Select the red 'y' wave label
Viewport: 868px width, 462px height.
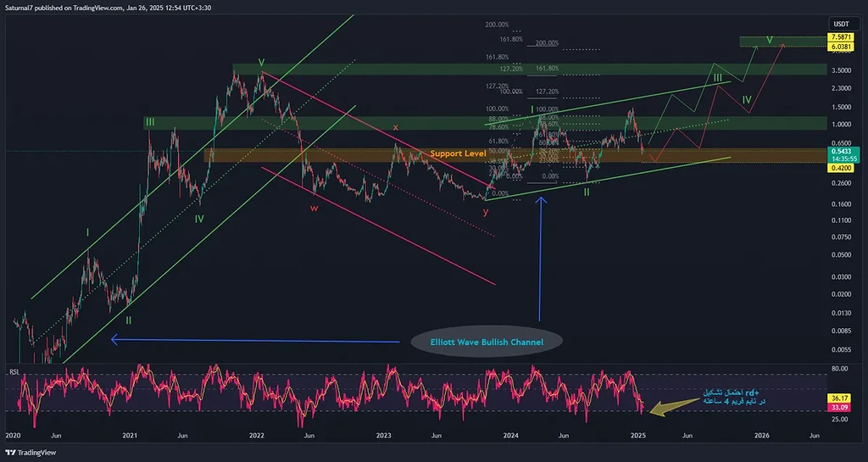[x=486, y=211]
